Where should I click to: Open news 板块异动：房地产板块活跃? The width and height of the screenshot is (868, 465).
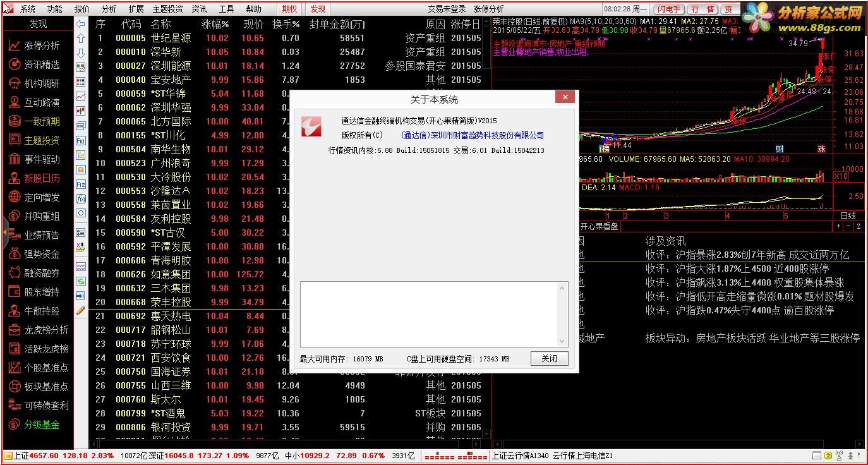[x=752, y=338]
